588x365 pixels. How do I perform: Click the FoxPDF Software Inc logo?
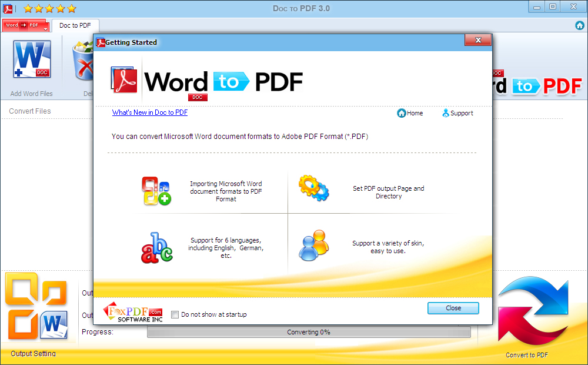point(133,312)
